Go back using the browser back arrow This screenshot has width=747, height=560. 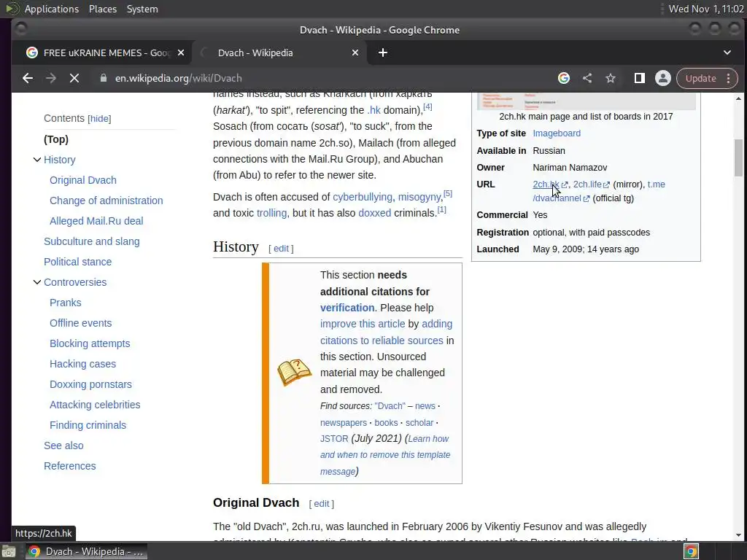pos(28,78)
